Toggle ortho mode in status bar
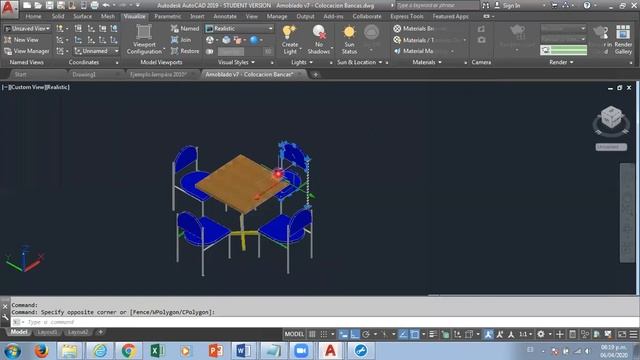 (355, 334)
